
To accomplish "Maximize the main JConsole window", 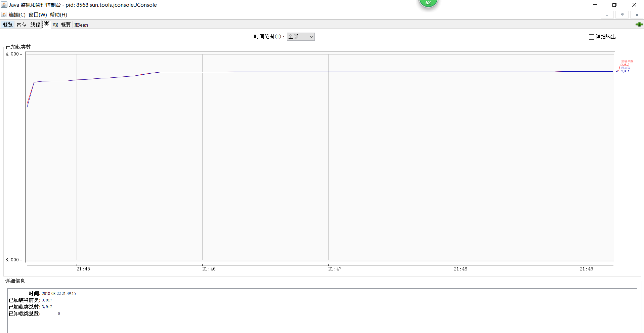I will (x=614, y=5).
